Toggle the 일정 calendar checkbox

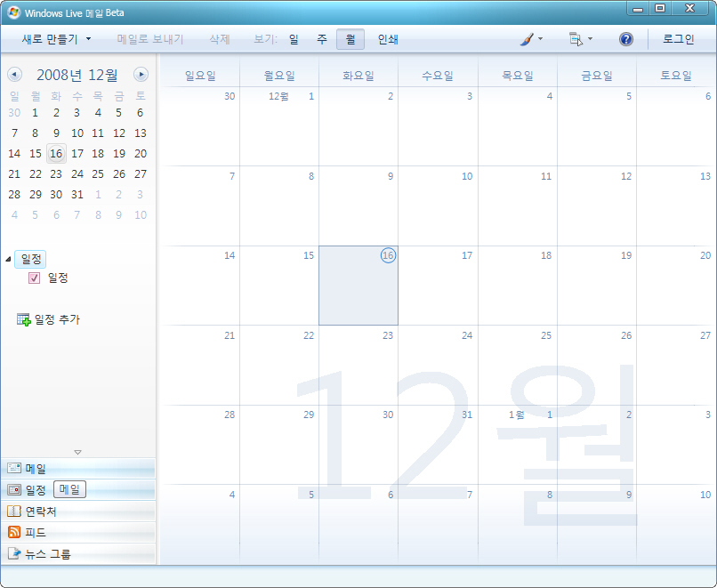coord(35,278)
